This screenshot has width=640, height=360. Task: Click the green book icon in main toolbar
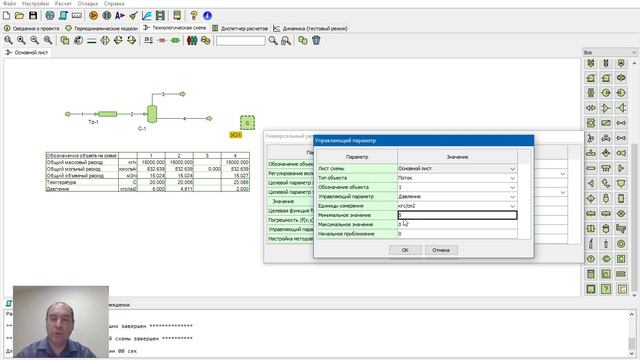pos(177,16)
